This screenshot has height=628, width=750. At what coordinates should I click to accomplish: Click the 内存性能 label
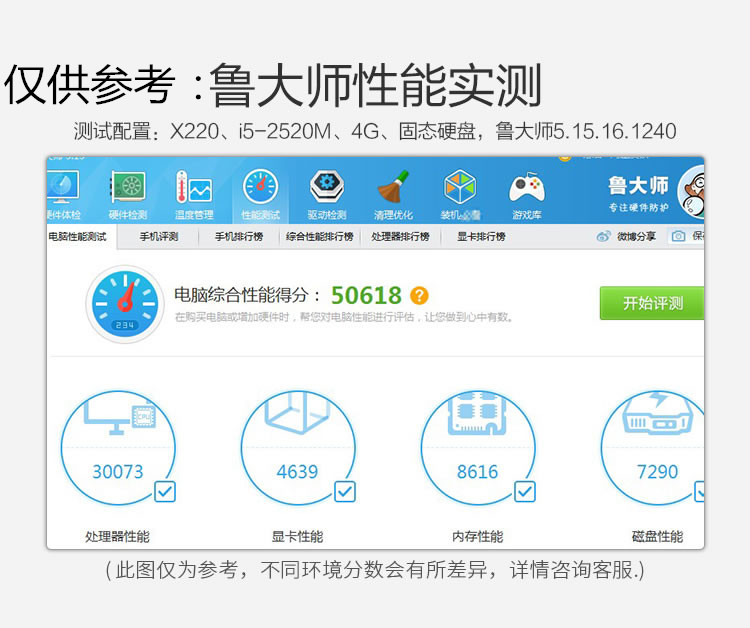tap(478, 537)
